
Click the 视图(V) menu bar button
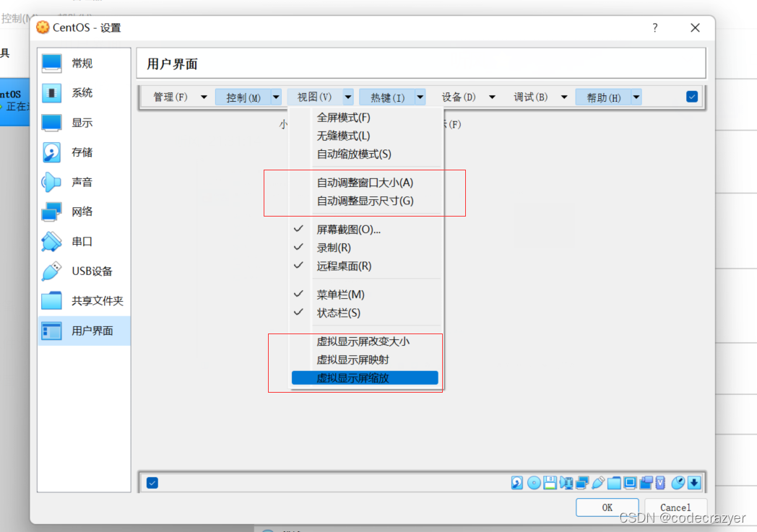315,97
